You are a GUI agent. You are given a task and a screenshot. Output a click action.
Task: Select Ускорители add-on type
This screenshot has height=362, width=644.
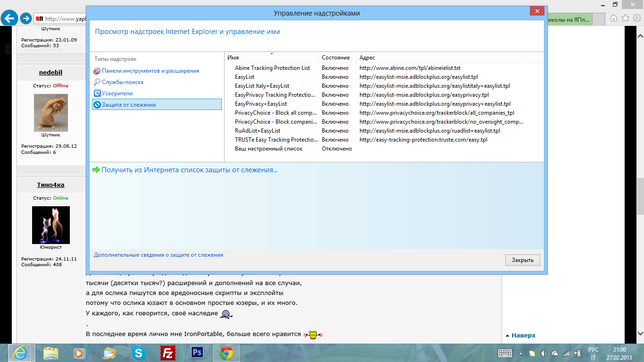[117, 93]
